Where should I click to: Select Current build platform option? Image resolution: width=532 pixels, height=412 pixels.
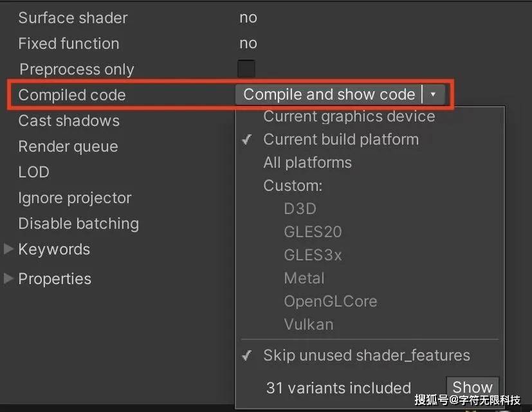pos(341,139)
